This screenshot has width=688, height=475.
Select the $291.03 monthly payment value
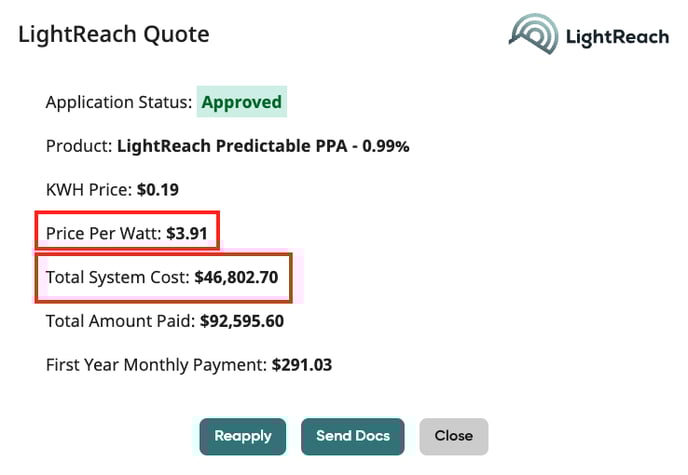tap(302, 365)
